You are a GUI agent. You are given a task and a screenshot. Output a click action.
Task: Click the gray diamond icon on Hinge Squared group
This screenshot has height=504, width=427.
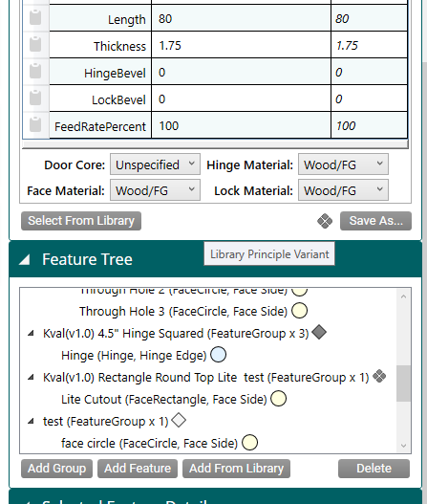click(x=319, y=332)
